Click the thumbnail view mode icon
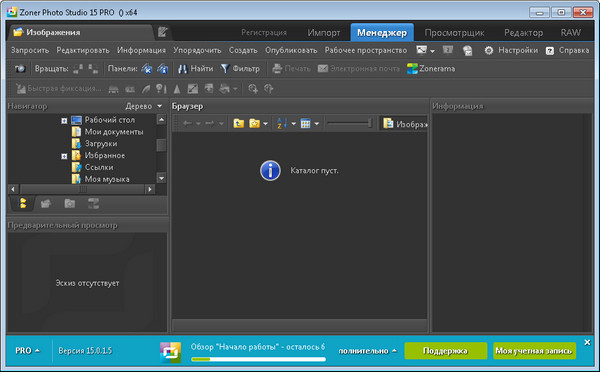Image resolution: width=600 pixels, height=372 pixels. pos(305,124)
